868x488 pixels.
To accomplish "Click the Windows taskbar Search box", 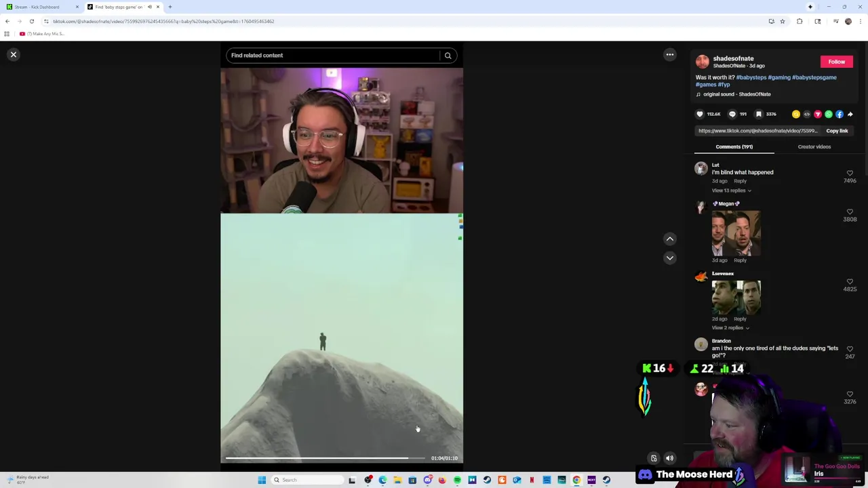I will [x=309, y=480].
